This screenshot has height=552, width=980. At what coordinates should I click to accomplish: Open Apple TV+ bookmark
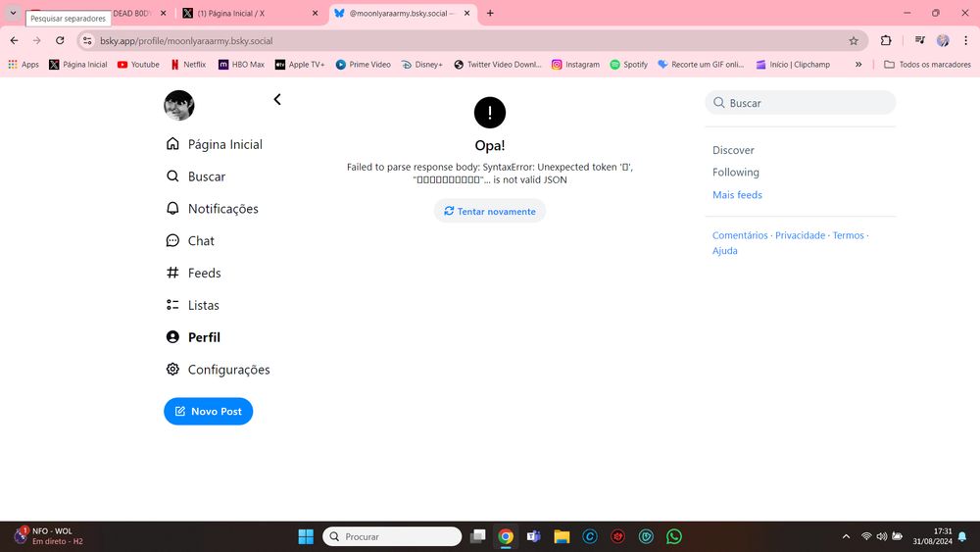pos(300,65)
